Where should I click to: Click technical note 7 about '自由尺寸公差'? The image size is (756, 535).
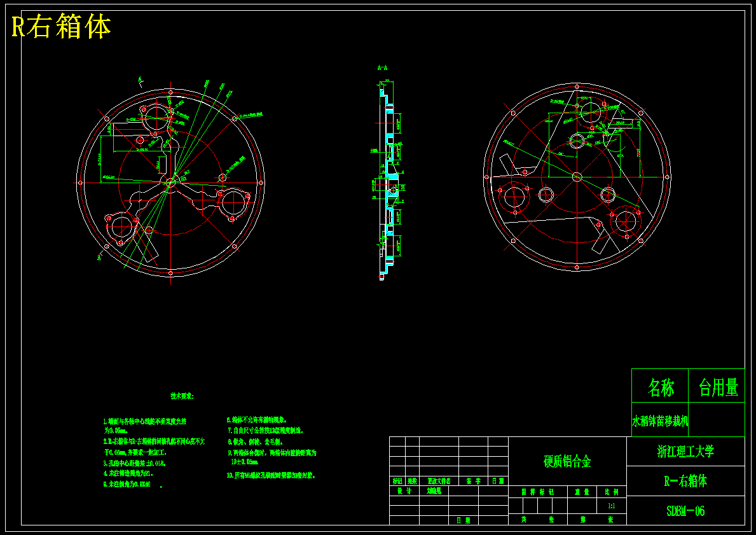click(x=266, y=430)
